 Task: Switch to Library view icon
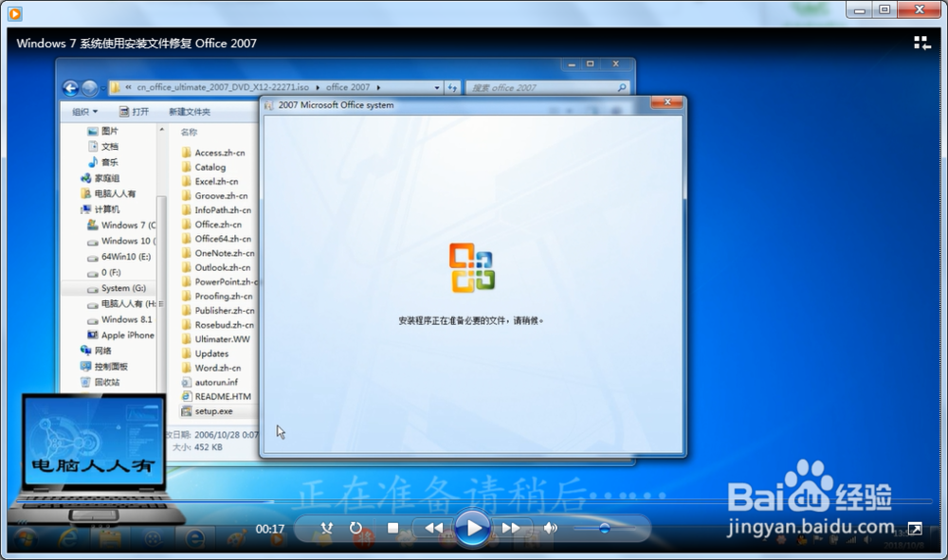(x=921, y=43)
